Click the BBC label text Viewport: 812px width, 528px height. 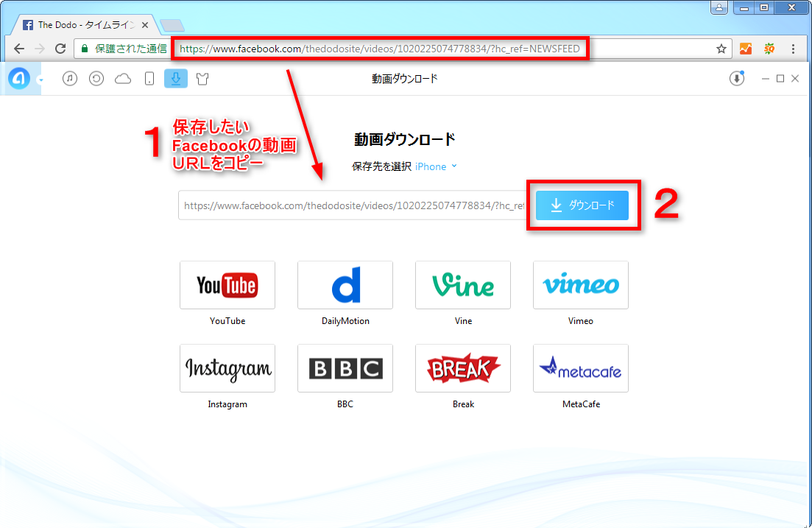tap(345, 404)
